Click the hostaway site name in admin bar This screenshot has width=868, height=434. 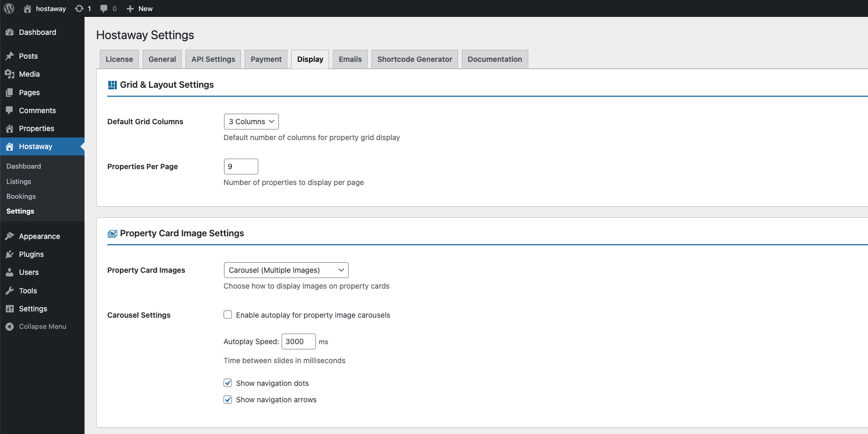click(x=51, y=8)
